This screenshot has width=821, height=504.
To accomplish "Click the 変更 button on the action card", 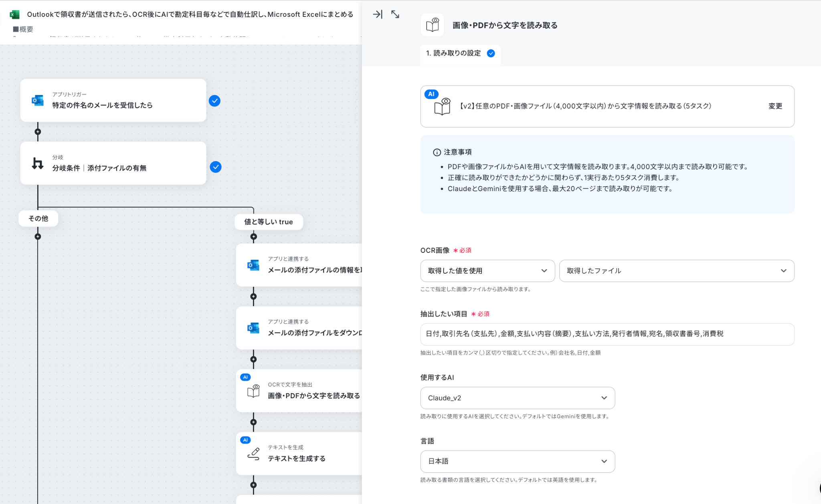I will 775,106.
